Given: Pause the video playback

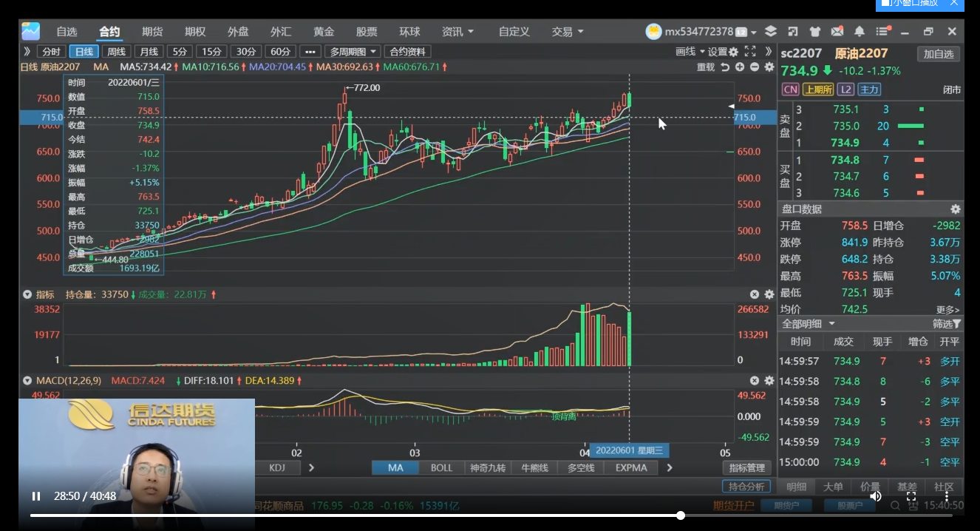Looking at the screenshot, I should 35,496.
